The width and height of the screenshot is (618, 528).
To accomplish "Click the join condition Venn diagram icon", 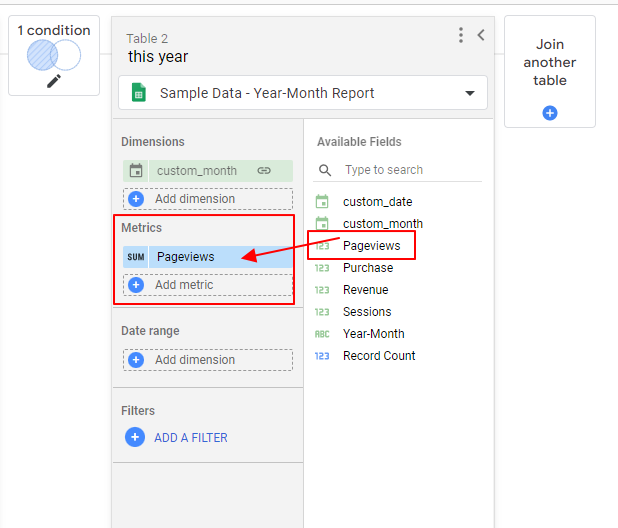I will click(54, 56).
